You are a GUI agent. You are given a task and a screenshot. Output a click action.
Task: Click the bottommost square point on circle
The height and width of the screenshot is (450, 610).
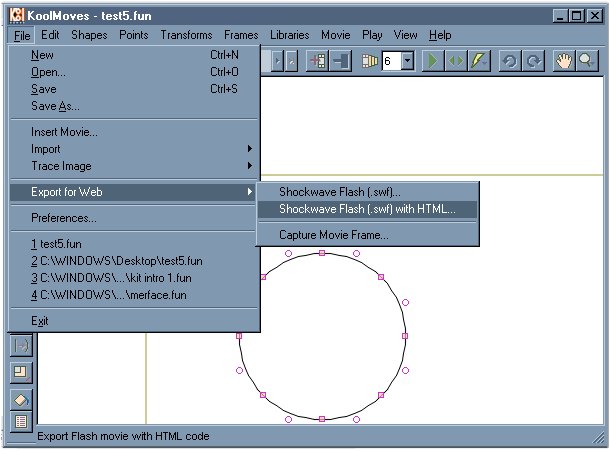pos(322,419)
